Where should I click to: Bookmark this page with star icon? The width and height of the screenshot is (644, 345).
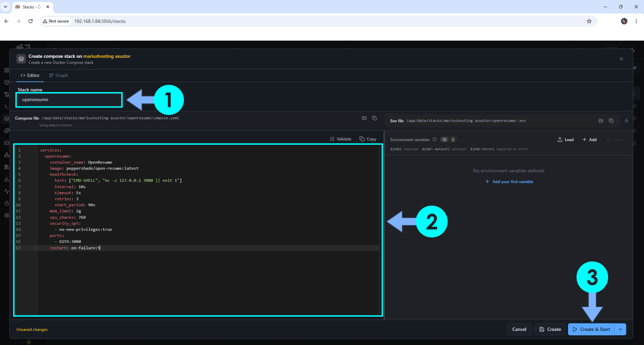click(x=589, y=21)
